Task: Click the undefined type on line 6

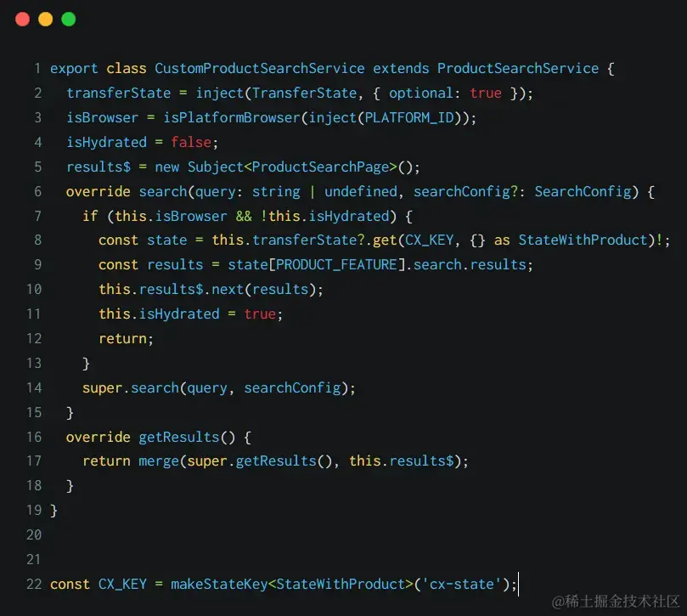Action: (x=361, y=191)
